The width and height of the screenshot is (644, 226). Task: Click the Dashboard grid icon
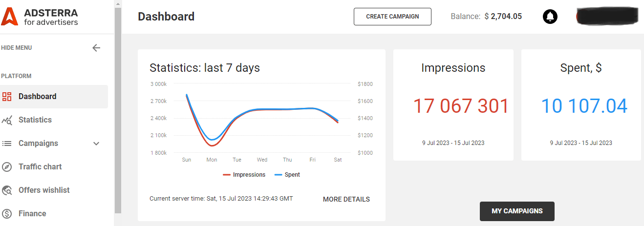pos(7,97)
